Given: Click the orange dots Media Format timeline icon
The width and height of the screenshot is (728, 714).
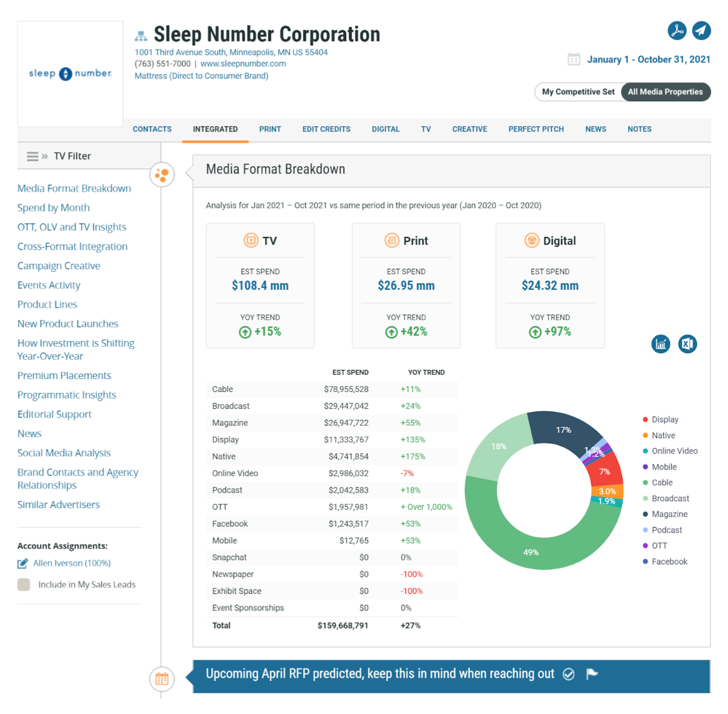Looking at the screenshot, I should pos(162,175).
